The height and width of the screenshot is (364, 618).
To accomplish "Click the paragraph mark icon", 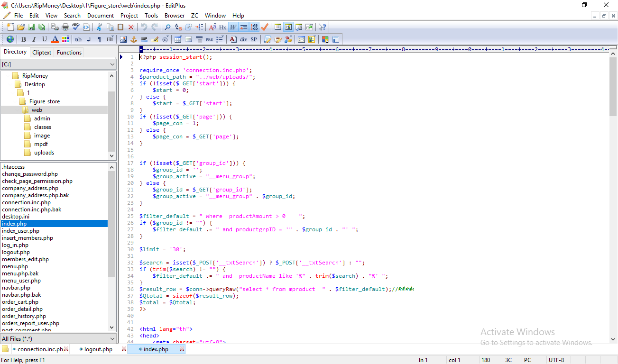I will pyautogui.click(x=99, y=39).
